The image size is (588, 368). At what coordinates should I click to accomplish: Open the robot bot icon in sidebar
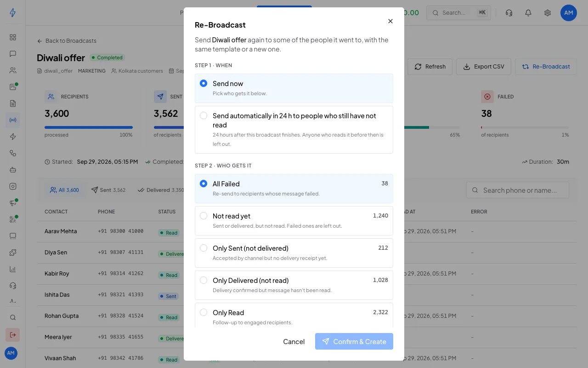click(x=13, y=170)
